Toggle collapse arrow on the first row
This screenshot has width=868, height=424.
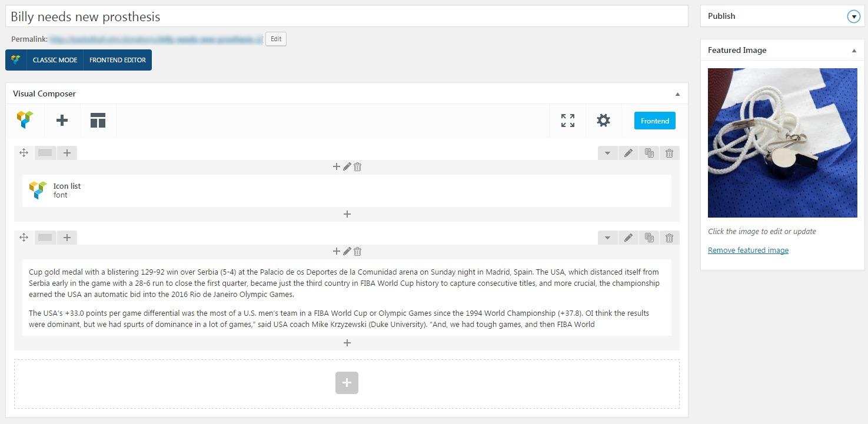point(607,153)
